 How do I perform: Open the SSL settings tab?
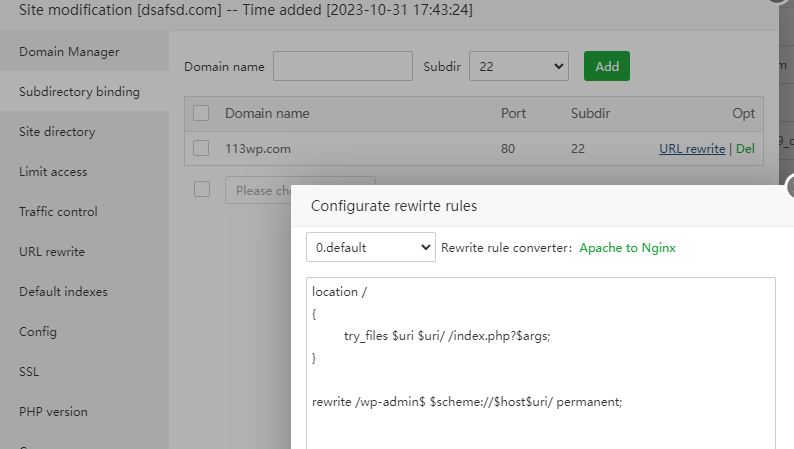(29, 371)
